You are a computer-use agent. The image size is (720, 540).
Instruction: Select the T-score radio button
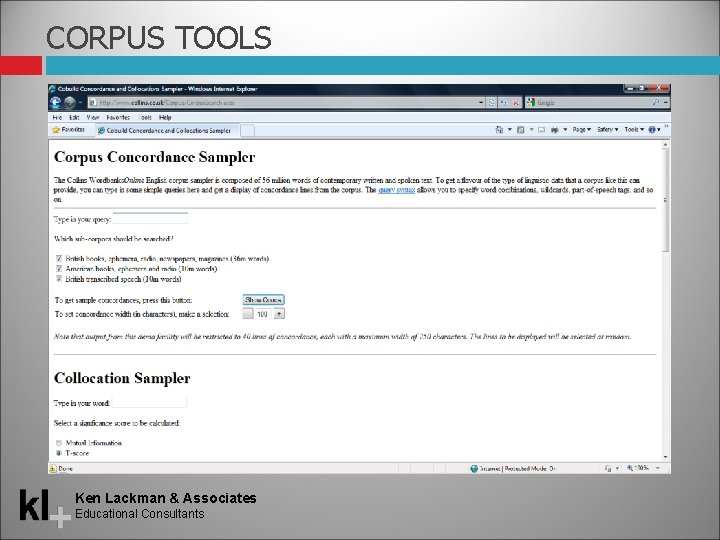click(x=59, y=453)
